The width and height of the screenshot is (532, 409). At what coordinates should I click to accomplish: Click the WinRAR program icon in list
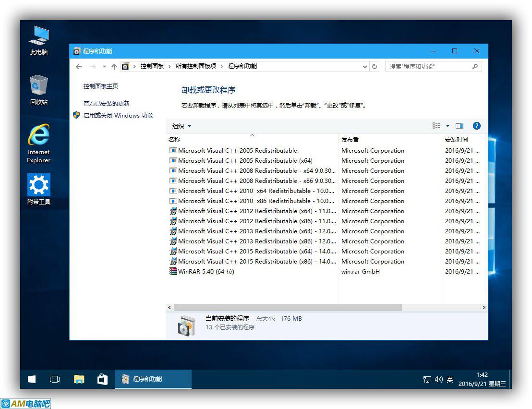point(173,271)
